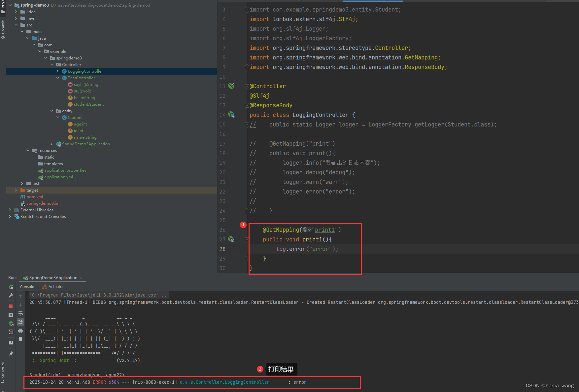This screenshot has height=392, width=579.
Task: Select the age:int field
Action: tap(80, 124)
